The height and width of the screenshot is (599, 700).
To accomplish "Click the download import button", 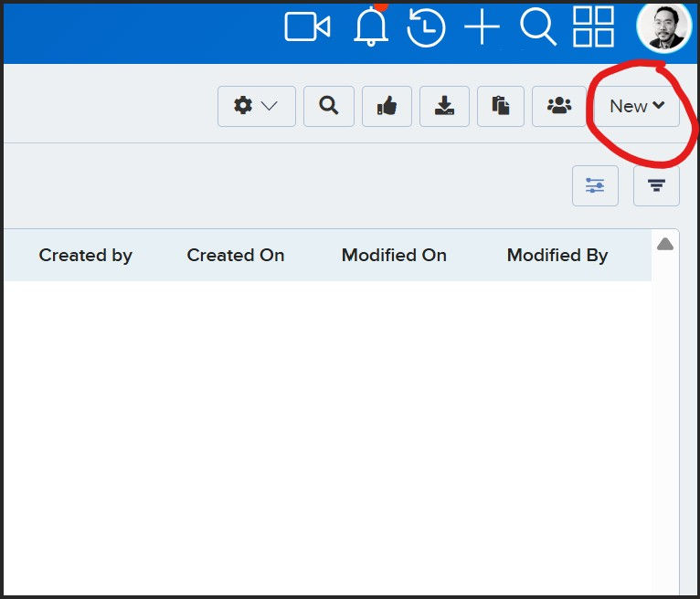I will 444,106.
